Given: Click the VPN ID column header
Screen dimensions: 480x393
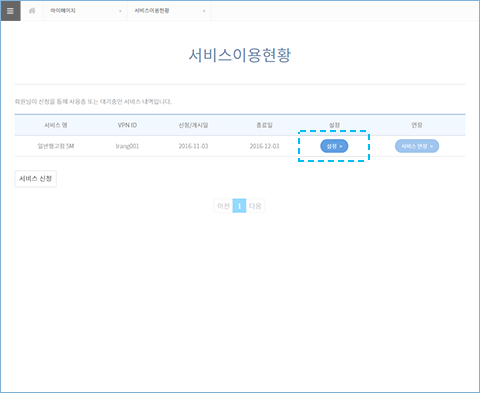Looking at the screenshot, I should click(x=127, y=125).
